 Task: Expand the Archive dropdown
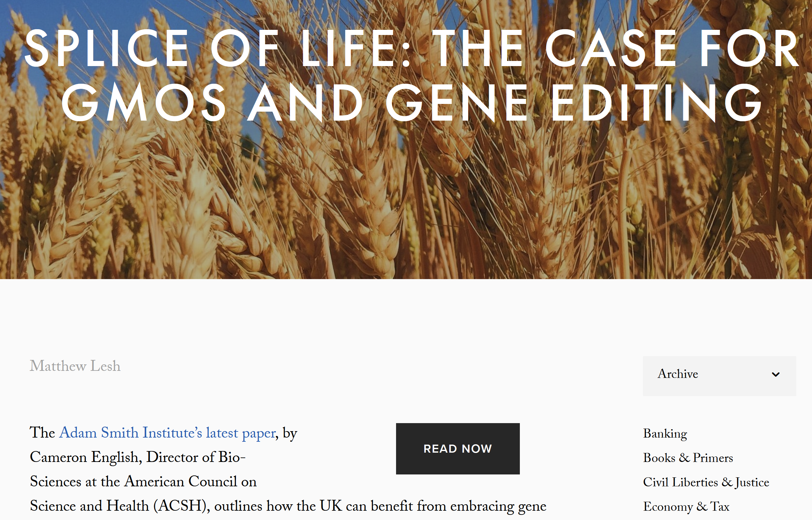719,375
